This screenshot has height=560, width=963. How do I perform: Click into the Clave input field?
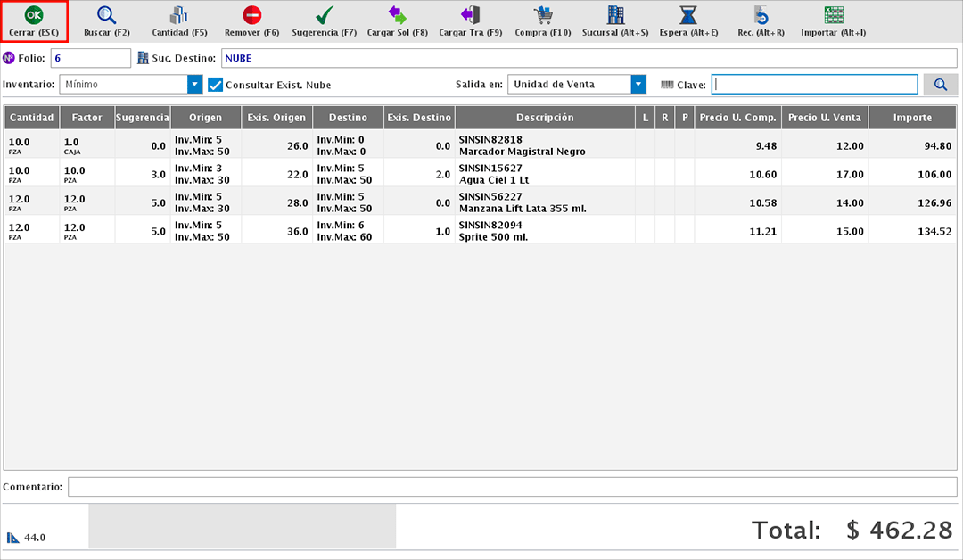click(x=815, y=85)
